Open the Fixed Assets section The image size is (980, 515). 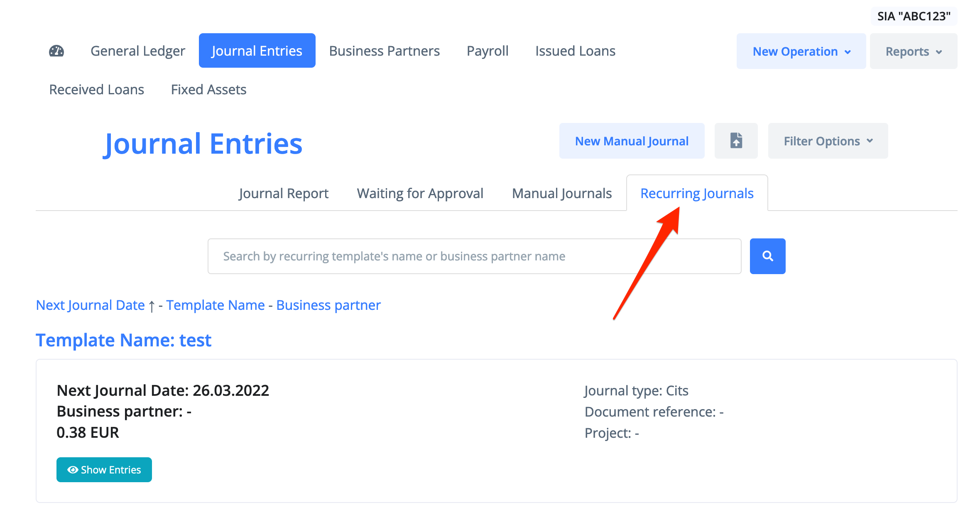coord(208,90)
